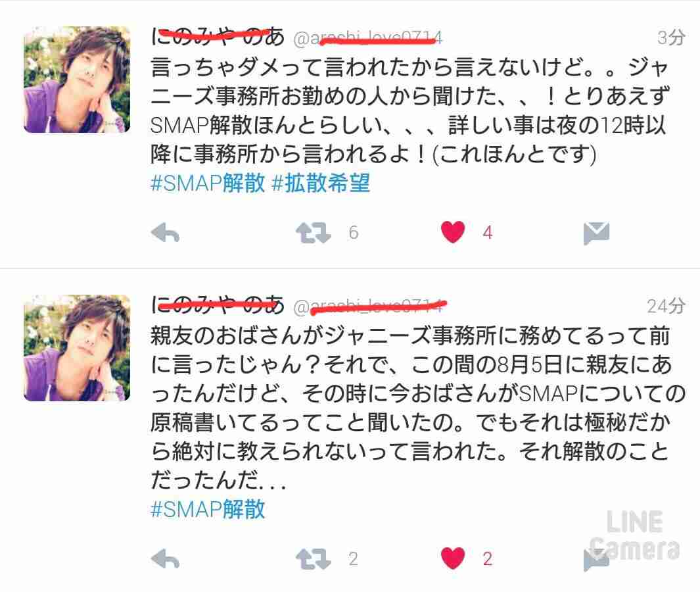Open the first tweet's body text for details
This screenshot has width=700, height=592.
tap(410, 111)
